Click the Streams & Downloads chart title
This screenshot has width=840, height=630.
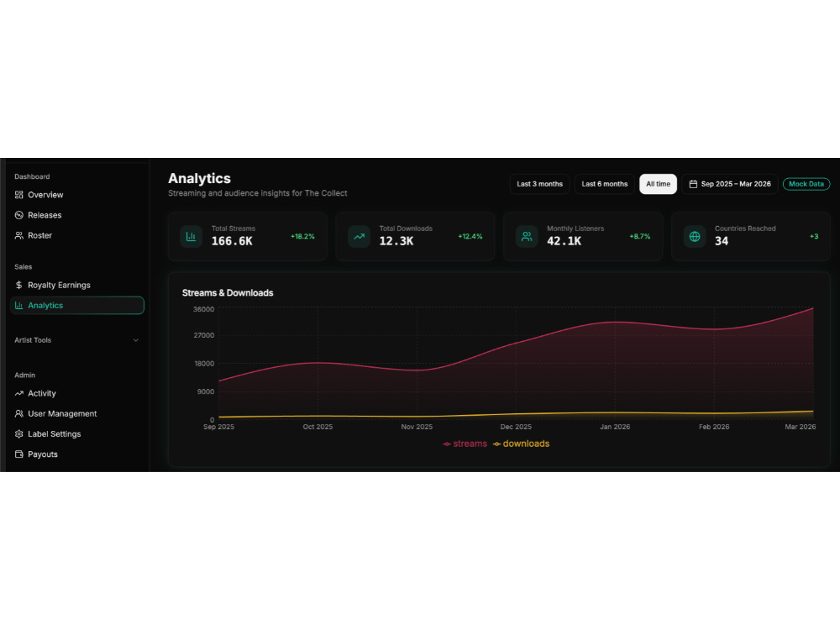tap(228, 293)
